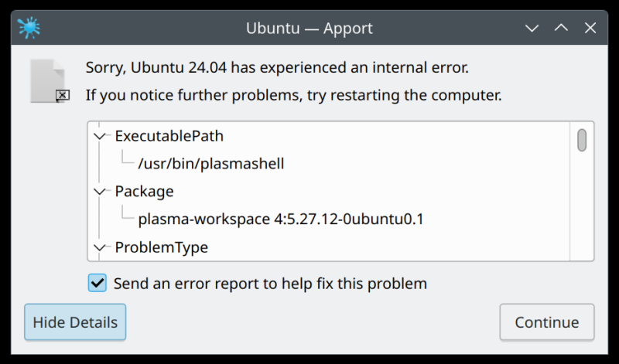This screenshot has height=364, width=619.
Task: Click the details list scrollbar handle
Action: tap(582, 140)
